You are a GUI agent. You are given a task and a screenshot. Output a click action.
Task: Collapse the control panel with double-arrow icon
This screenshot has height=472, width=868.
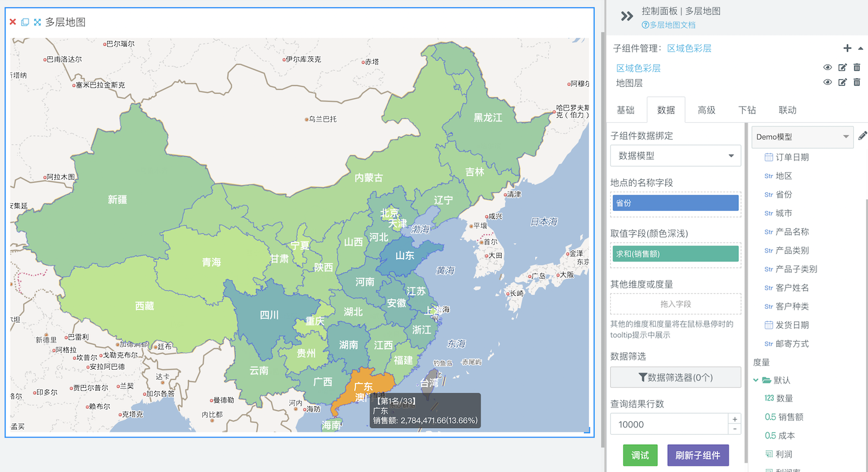pos(627,16)
